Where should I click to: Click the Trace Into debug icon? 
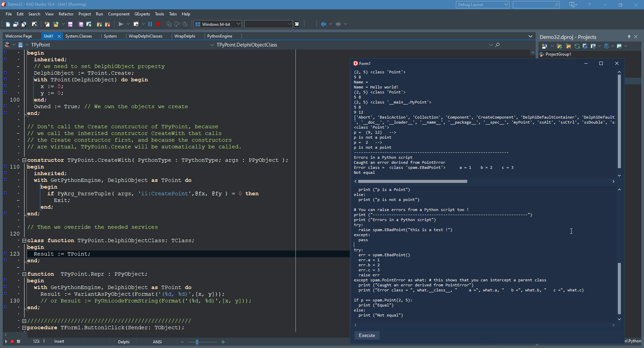tap(169, 24)
